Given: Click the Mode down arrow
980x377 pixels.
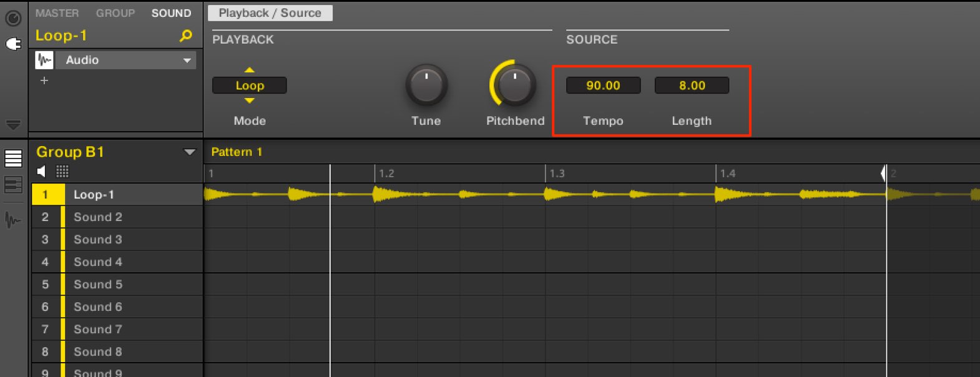Looking at the screenshot, I should coord(250,100).
